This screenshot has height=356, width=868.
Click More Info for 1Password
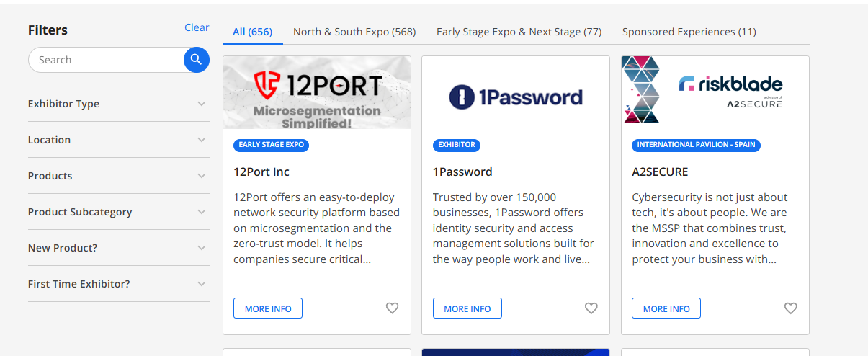pyautogui.click(x=467, y=308)
